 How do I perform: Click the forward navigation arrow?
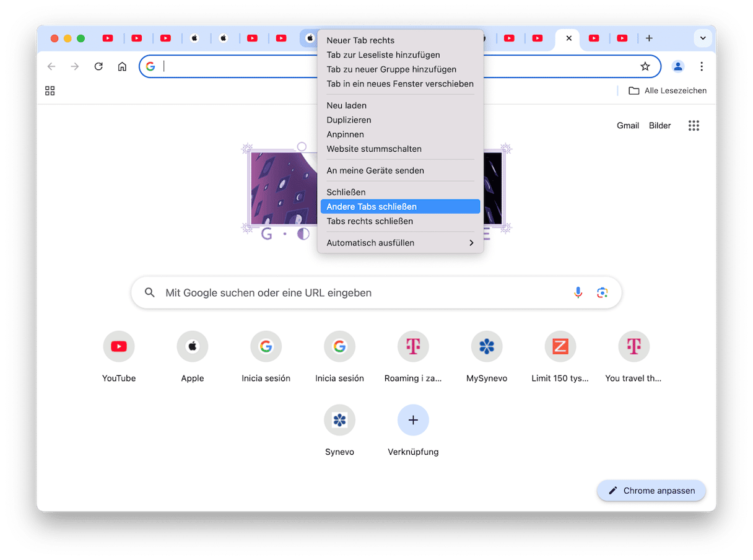[75, 66]
